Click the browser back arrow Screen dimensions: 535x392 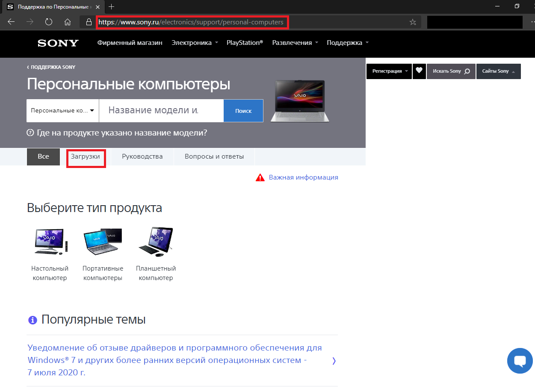(11, 22)
